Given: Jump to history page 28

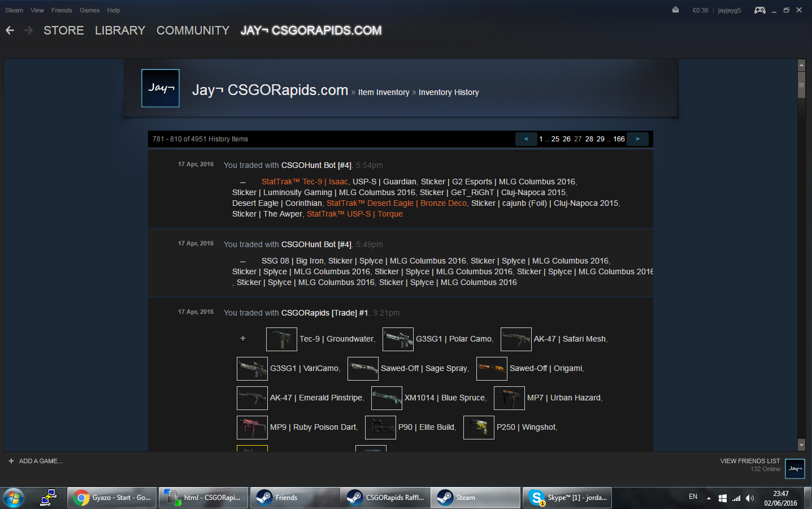Looking at the screenshot, I should tap(589, 139).
